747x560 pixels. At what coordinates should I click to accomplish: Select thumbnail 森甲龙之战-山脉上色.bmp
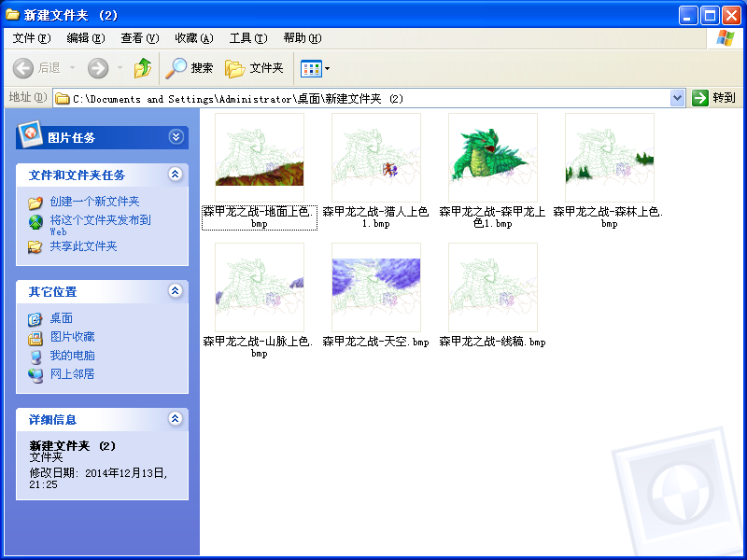260,287
